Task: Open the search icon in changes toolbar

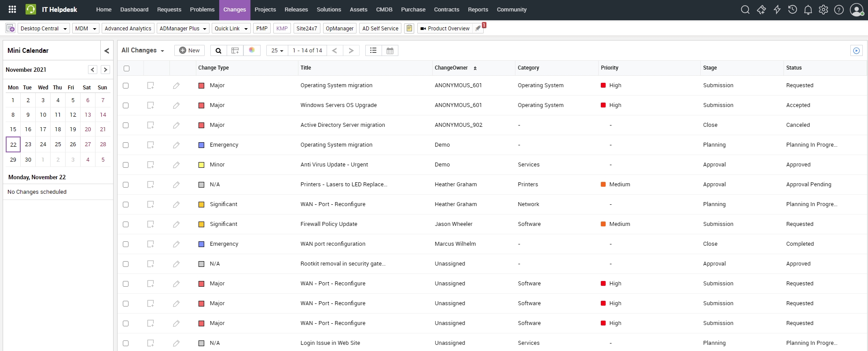Action: pos(218,51)
